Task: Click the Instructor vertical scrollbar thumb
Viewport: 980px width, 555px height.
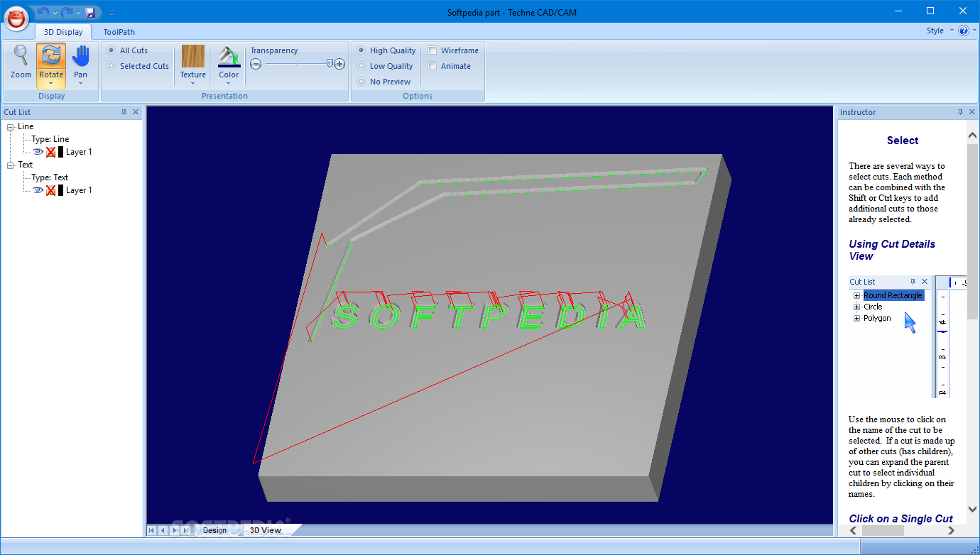Action: tap(973, 231)
